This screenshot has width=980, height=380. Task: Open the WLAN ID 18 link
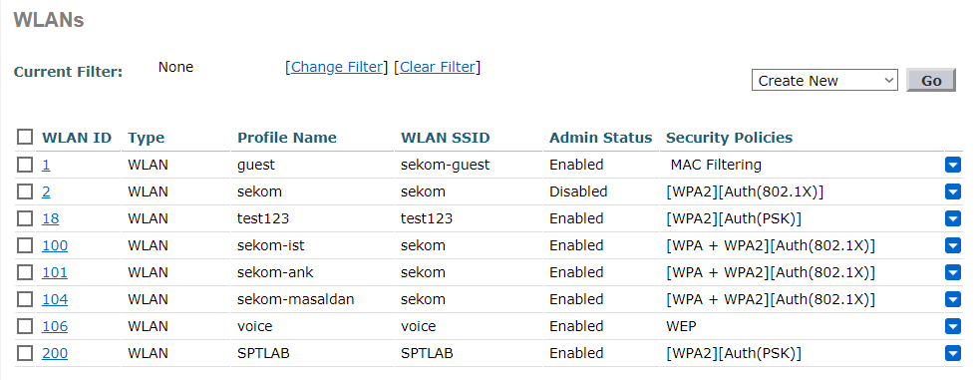(x=51, y=218)
